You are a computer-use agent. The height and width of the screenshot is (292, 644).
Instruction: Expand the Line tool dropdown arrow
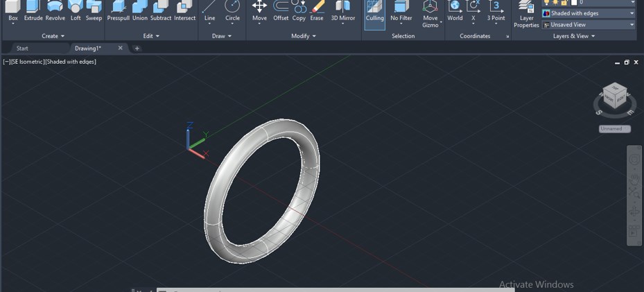tap(209, 24)
